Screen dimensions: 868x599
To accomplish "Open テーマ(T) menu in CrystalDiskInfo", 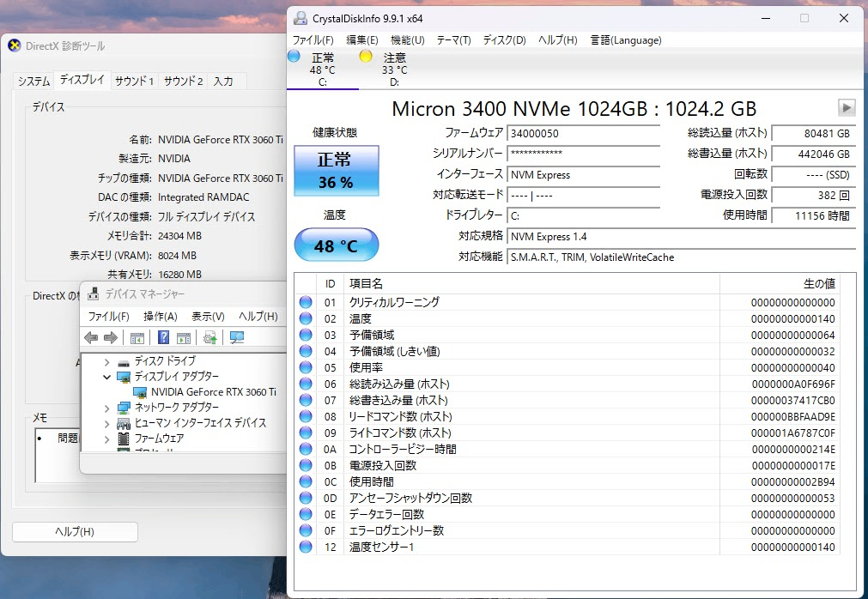I will click(453, 39).
